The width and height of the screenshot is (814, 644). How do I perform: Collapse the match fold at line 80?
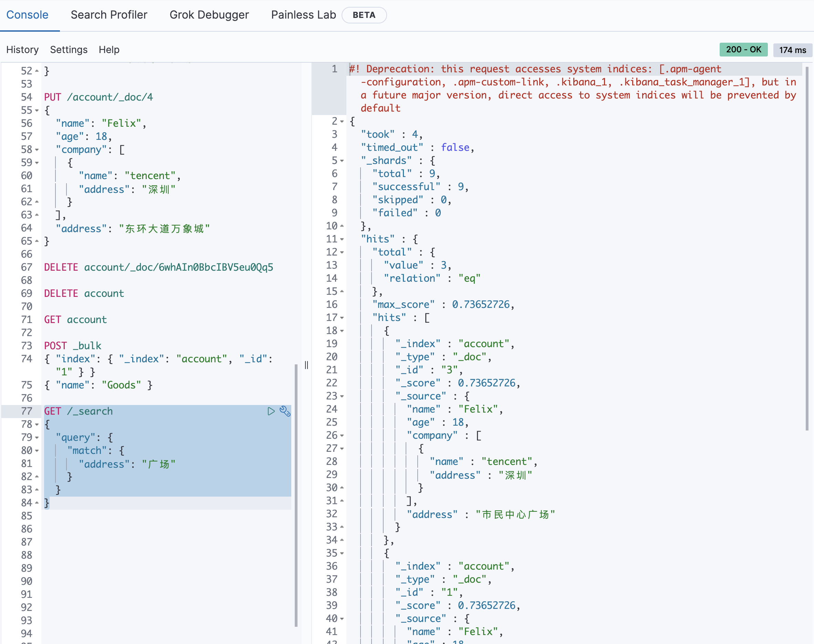(37, 450)
